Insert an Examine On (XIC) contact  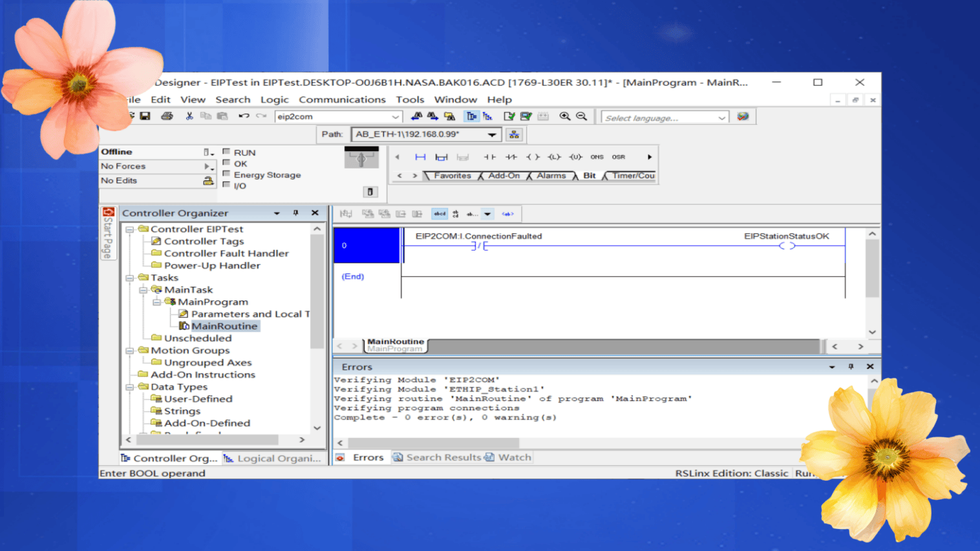(x=489, y=157)
